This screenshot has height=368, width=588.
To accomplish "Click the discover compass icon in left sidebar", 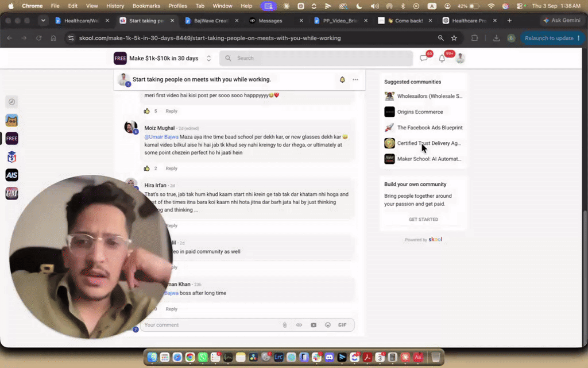I will pyautogui.click(x=11, y=102).
